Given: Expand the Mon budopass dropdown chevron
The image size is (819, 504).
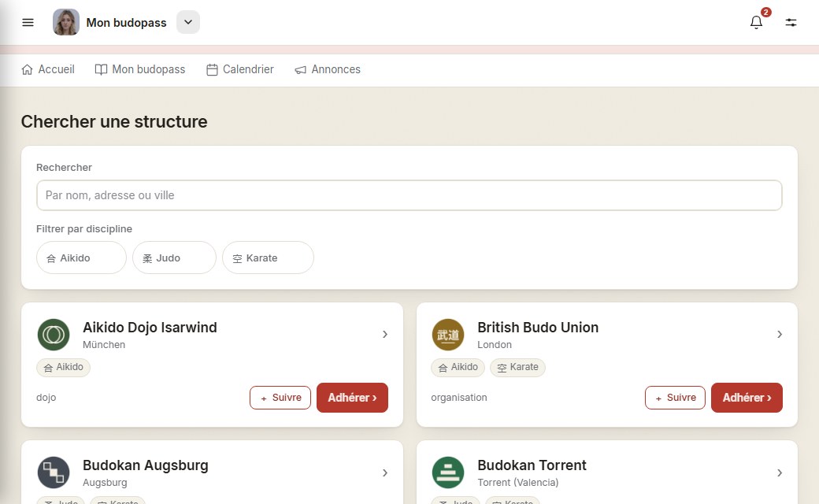Looking at the screenshot, I should (x=188, y=23).
